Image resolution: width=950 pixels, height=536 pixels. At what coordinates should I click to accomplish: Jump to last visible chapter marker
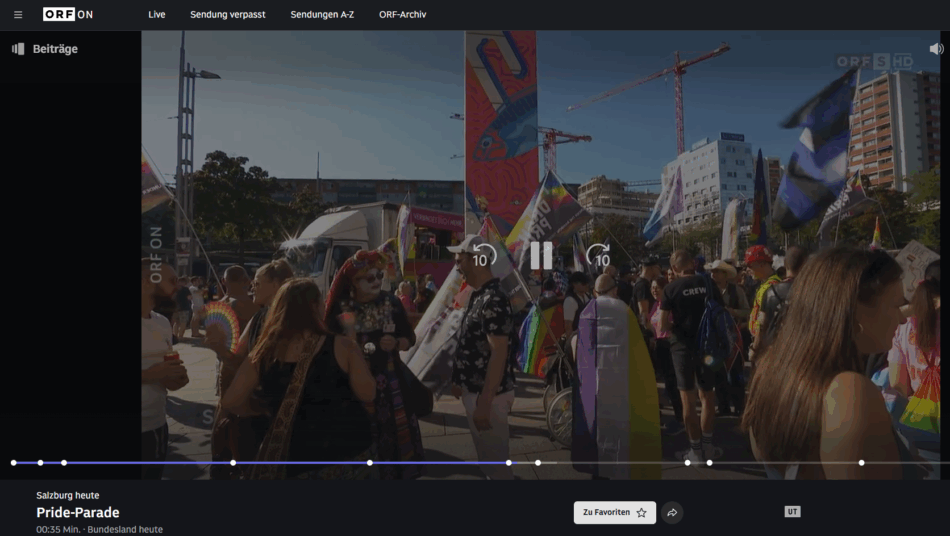point(862,463)
